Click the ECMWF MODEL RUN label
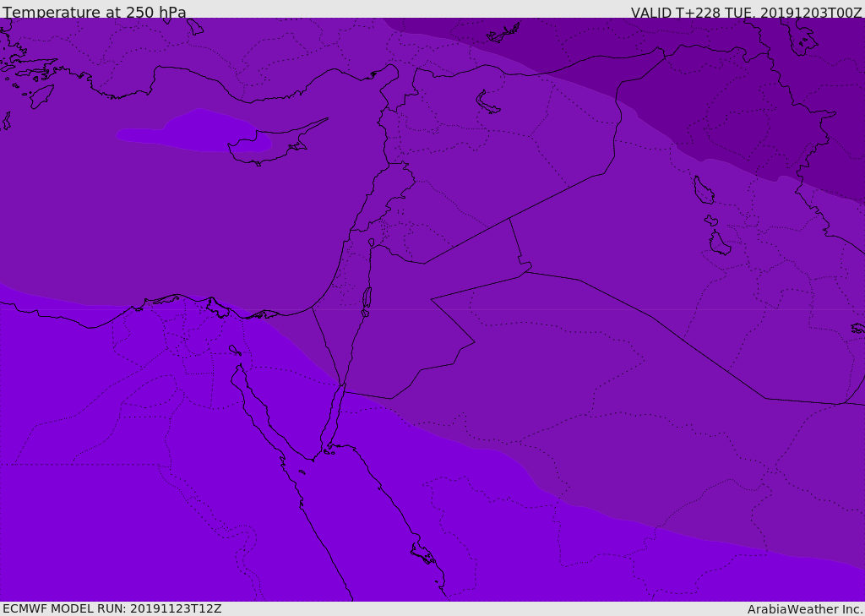 112,608
